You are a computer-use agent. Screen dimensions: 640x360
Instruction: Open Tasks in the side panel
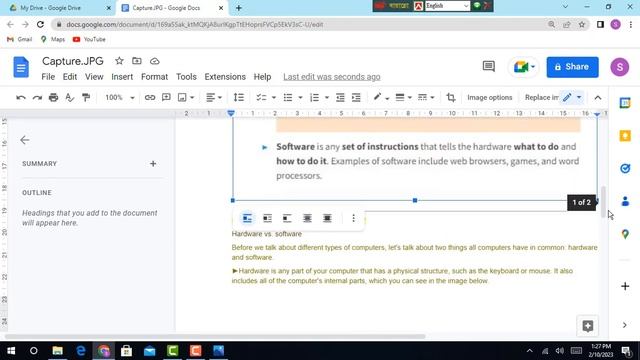click(x=625, y=168)
